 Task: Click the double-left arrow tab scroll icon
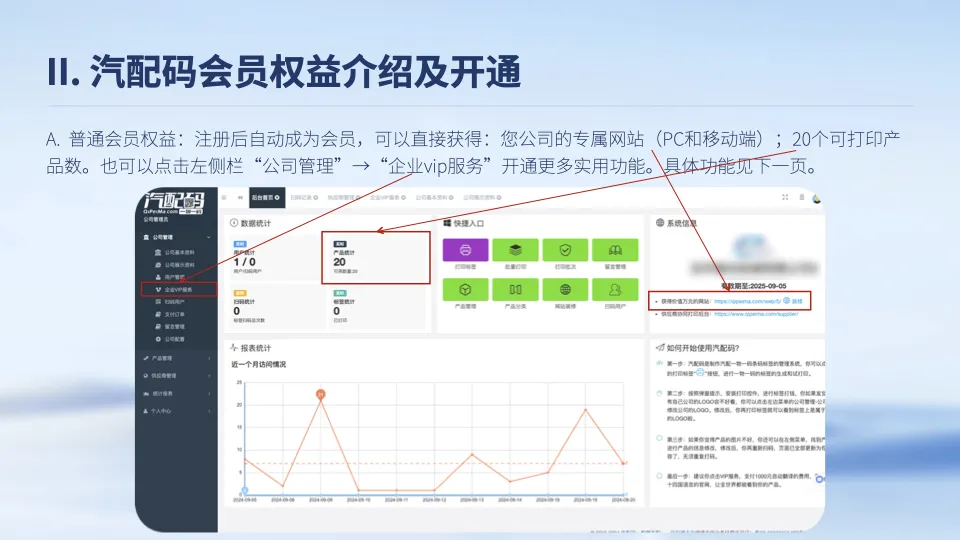pyautogui.click(x=240, y=197)
